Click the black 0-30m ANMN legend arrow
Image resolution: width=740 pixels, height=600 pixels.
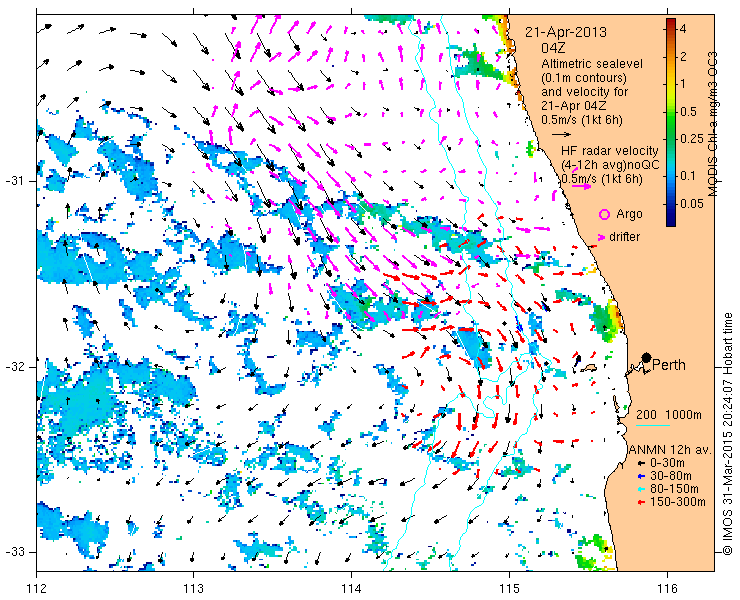640,463
